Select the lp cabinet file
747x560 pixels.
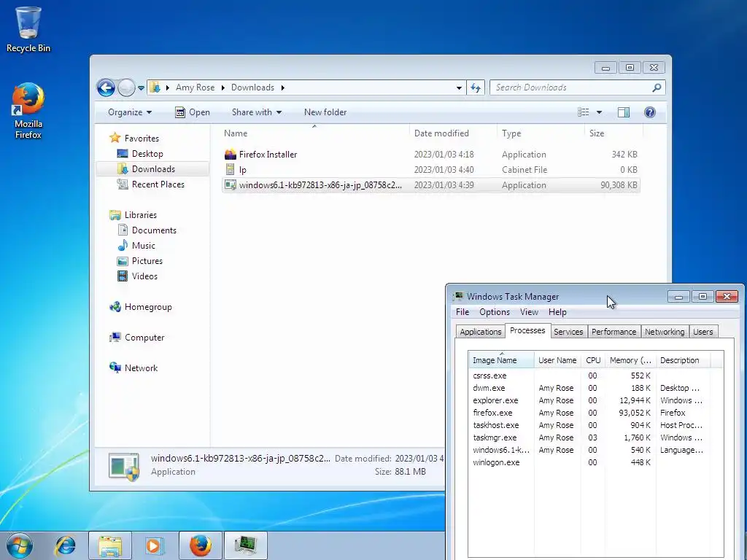click(430, 169)
